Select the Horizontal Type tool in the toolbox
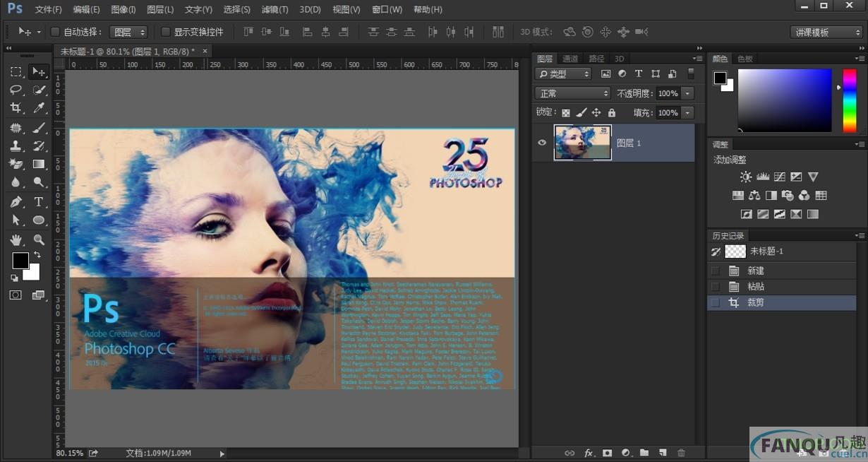Viewport: 868px width, 462px height. tap(38, 202)
